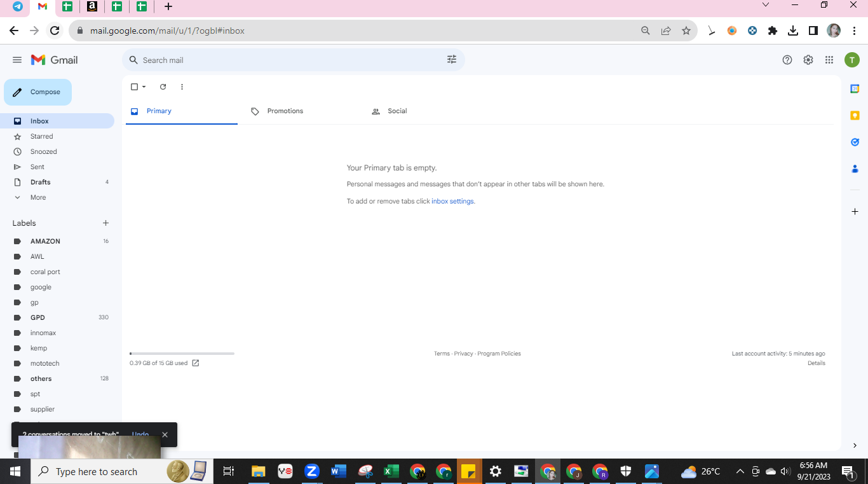Share this page icon in address bar
868x484 pixels.
tap(666, 31)
